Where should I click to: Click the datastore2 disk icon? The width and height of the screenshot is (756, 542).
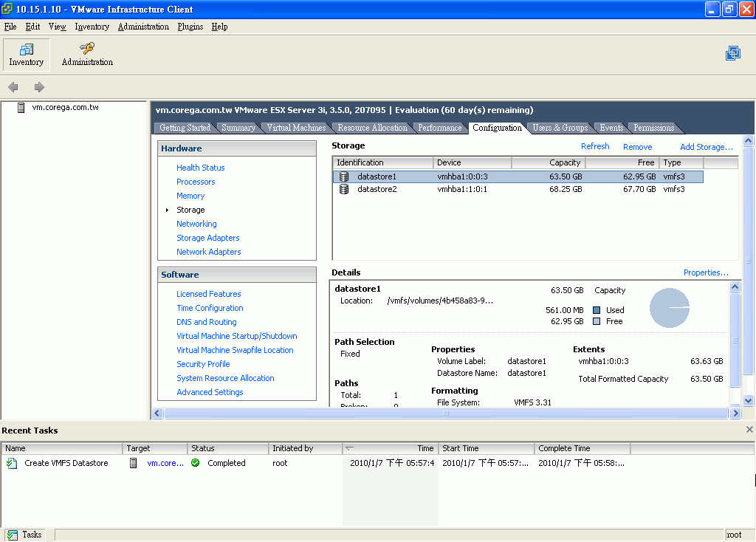(x=344, y=189)
